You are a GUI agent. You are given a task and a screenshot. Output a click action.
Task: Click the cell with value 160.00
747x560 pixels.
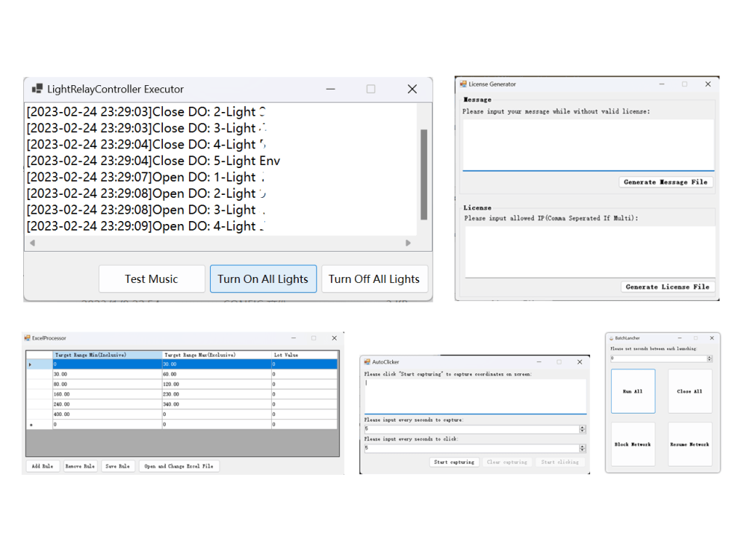[107, 394]
